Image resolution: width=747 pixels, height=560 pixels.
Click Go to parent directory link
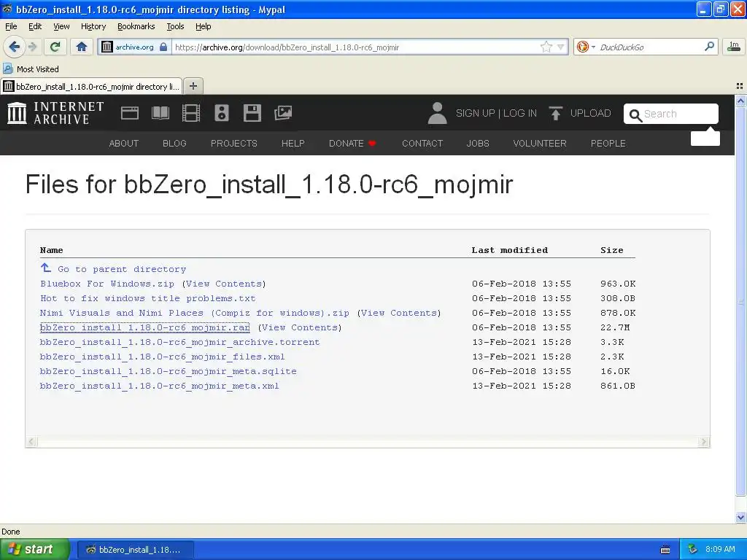click(122, 269)
